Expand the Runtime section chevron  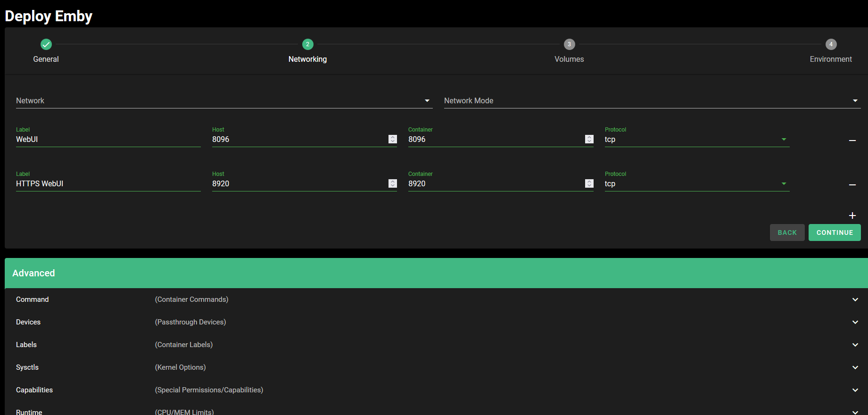[855, 412]
